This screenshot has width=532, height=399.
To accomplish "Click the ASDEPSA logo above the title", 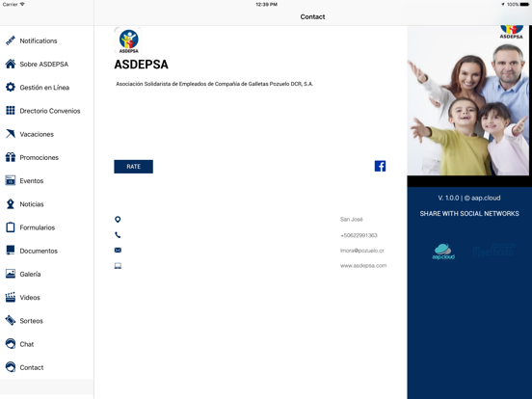I will click(x=128, y=41).
